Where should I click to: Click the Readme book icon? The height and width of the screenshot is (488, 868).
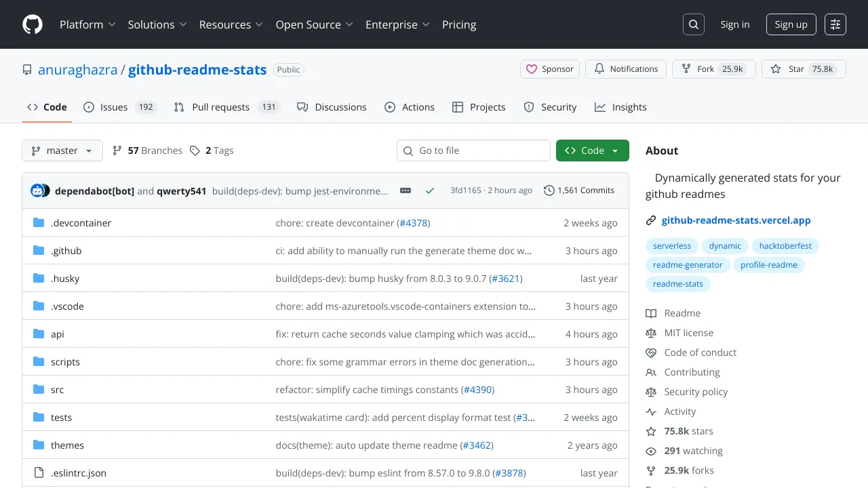(651, 313)
